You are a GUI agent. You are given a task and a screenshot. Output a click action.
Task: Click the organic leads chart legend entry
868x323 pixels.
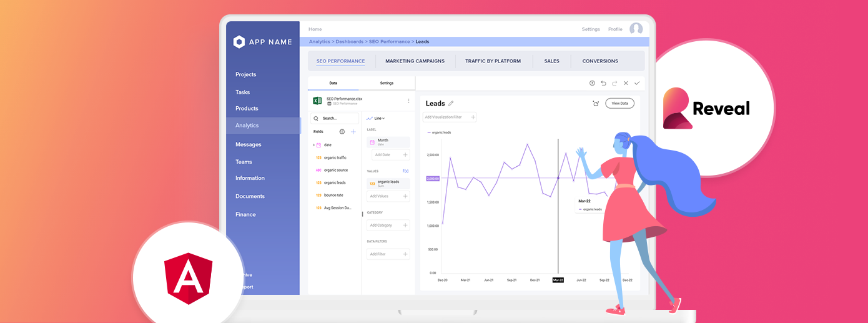439,132
